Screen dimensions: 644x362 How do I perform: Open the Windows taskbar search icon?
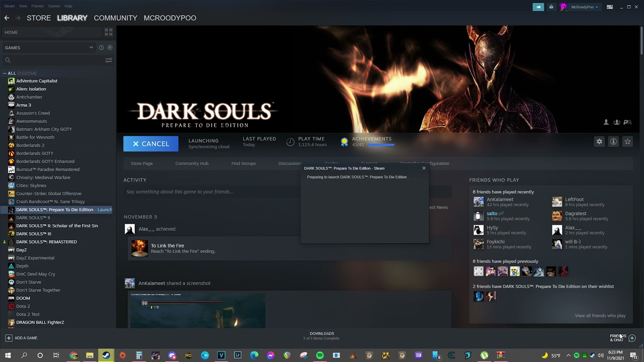pyautogui.click(x=24, y=355)
